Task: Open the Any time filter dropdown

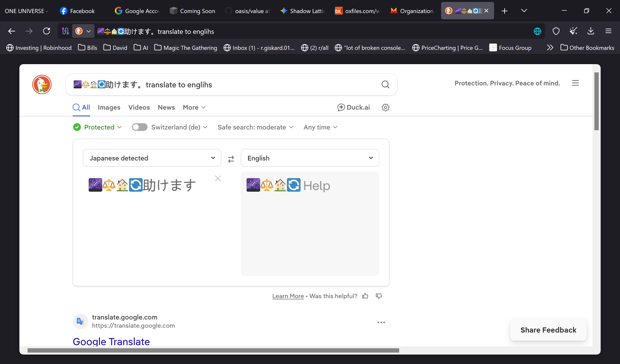Action: pos(320,127)
